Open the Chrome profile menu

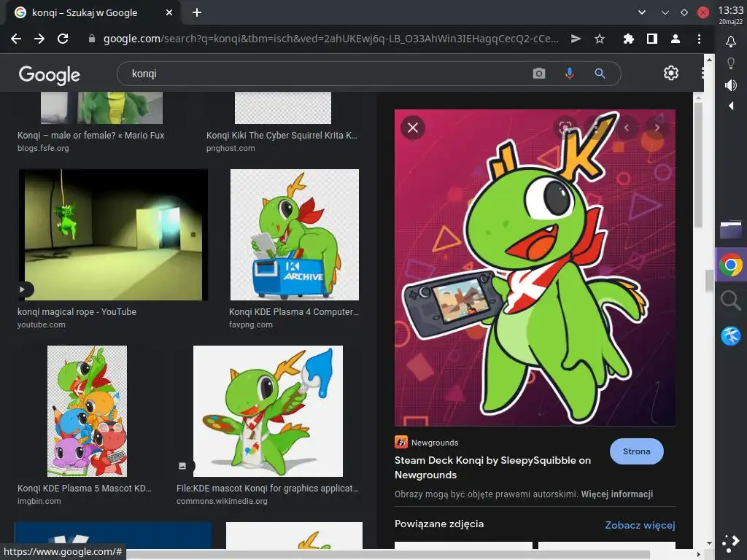(x=675, y=39)
